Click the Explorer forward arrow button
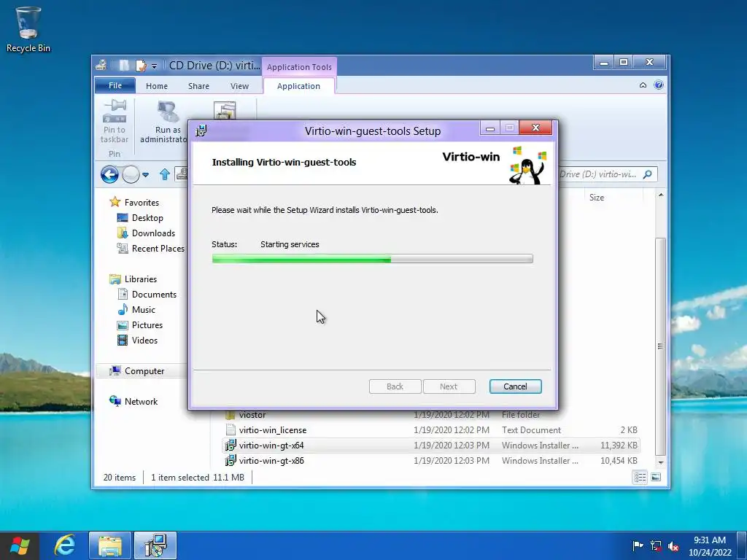This screenshot has height=560, width=747. pos(131,175)
